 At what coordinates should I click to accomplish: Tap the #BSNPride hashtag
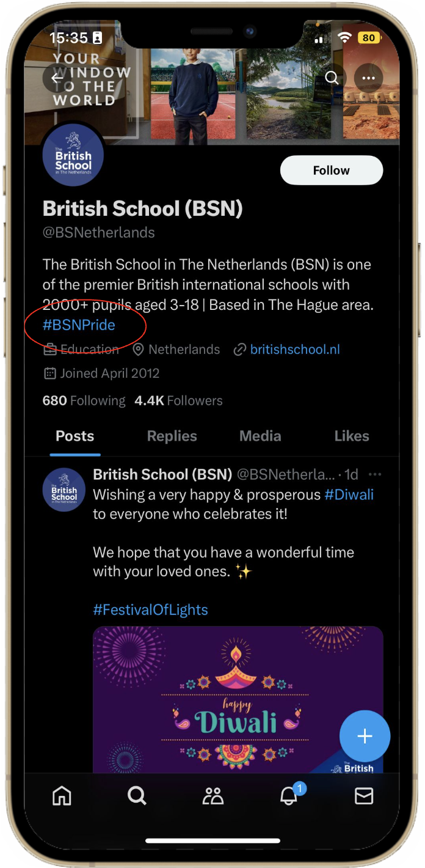pos(79,325)
